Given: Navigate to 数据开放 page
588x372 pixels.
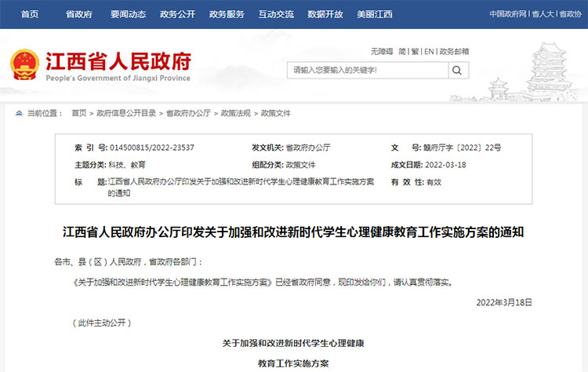Looking at the screenshot, I should 325,14.
